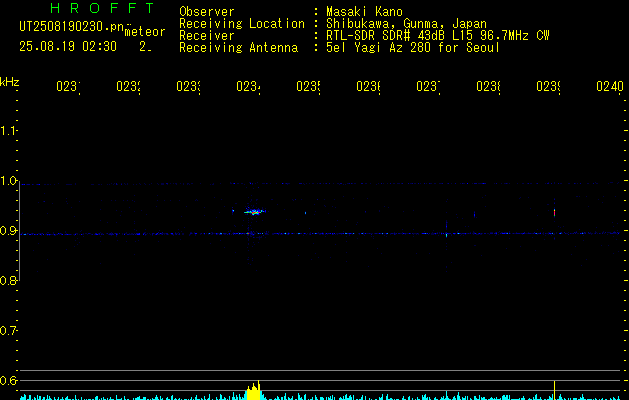629x400 pixels.
Task: Click the 0.8 kHz frequency axis label
Action: (x=8, y=280)
